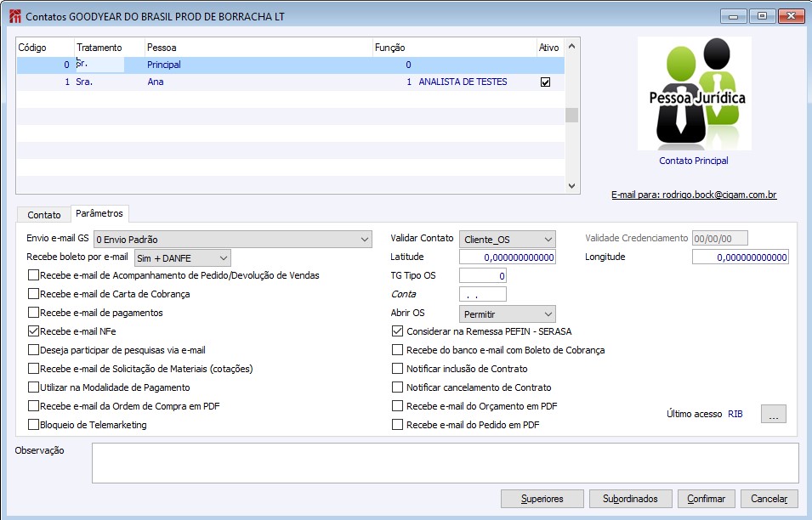This screenshot has width=812, height=520.
Task: Enable Recebe e-mail do Pedido em PDF
Action: (x=397, y=424)
